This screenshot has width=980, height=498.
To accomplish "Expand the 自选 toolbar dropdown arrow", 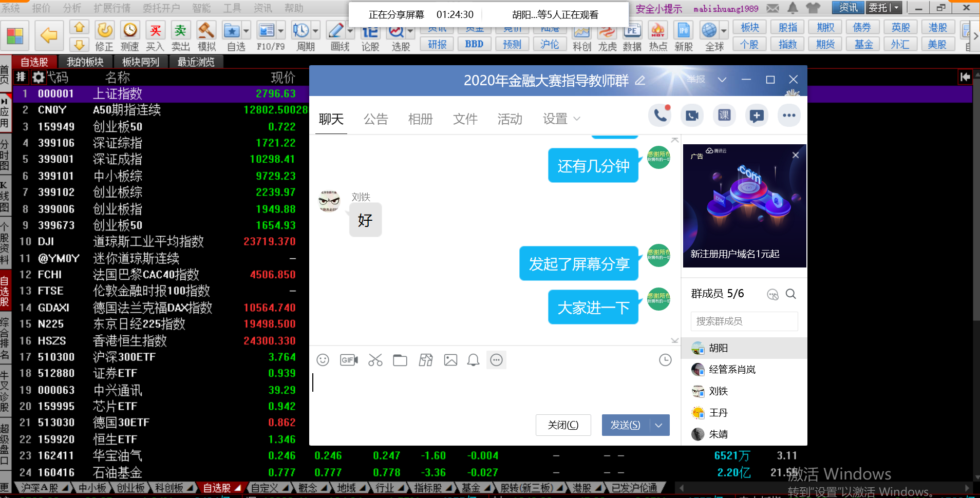I will (x=247, y=31).
